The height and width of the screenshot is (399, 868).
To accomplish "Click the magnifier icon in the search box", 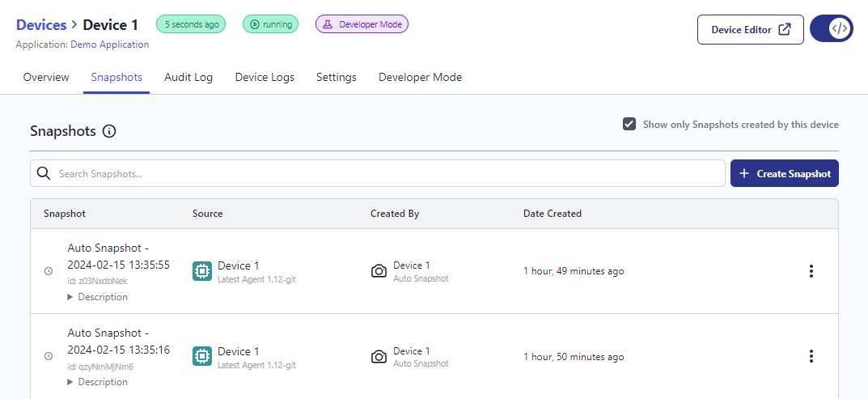I will (x=44, y=173).
